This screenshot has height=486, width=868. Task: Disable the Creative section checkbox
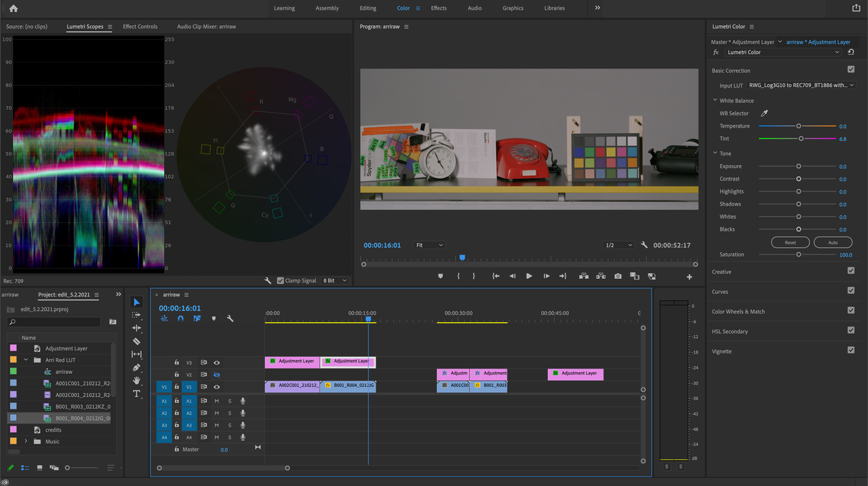point(851,271)
